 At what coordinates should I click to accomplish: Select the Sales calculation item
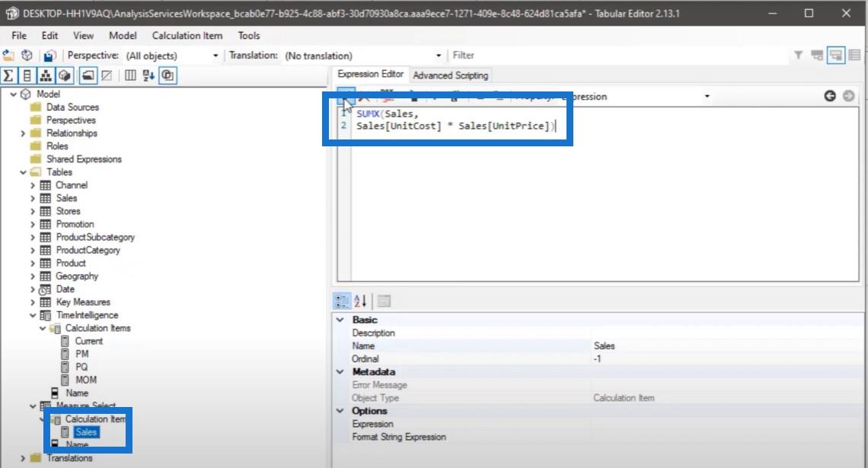(x=86, y=432)
